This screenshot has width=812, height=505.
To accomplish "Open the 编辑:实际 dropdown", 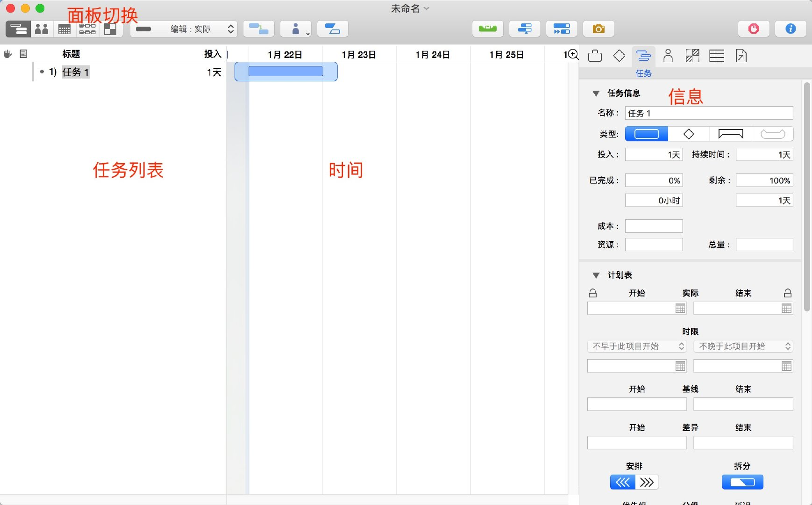I will pyautogui.click(x=184, y=29).
